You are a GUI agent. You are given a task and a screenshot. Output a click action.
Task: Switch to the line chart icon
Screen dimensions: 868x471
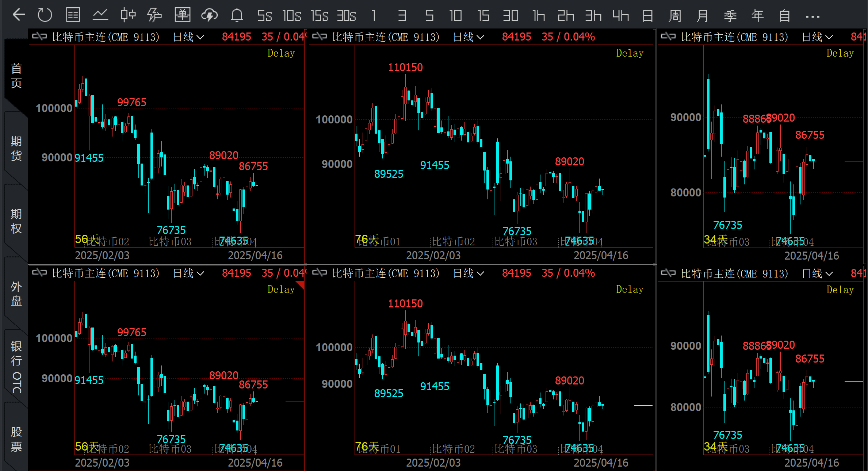click(100, 15)
